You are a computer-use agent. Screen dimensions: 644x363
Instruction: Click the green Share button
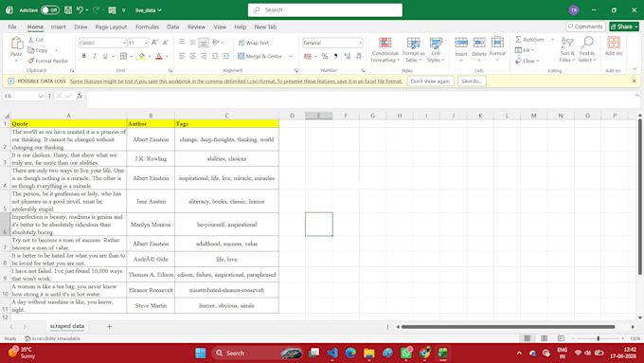tap(624, 27)
